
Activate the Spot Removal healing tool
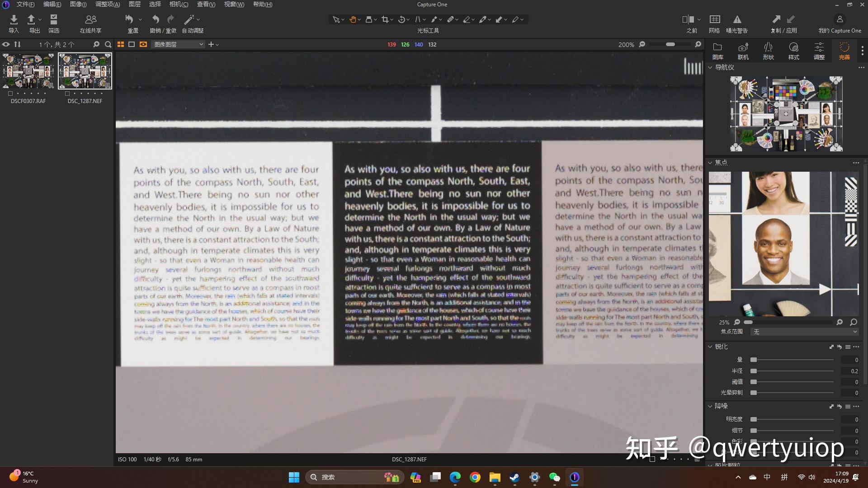(451, 19)
